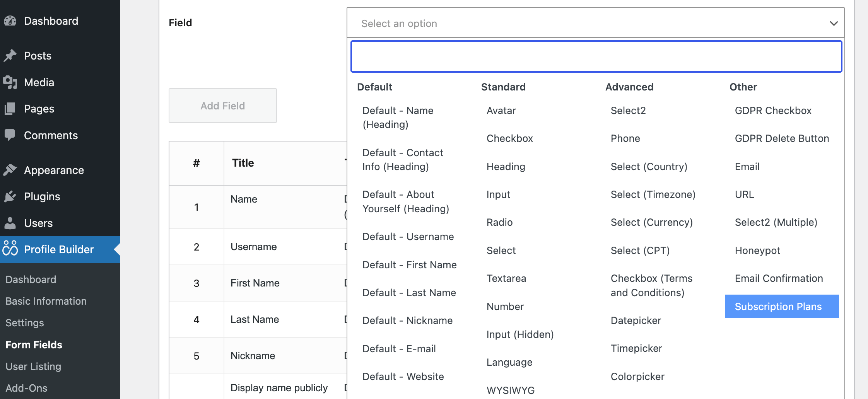Choose 'Select (Currency)' field type
This screenshot has height=399, width=868.
click(x=652, y=222)
